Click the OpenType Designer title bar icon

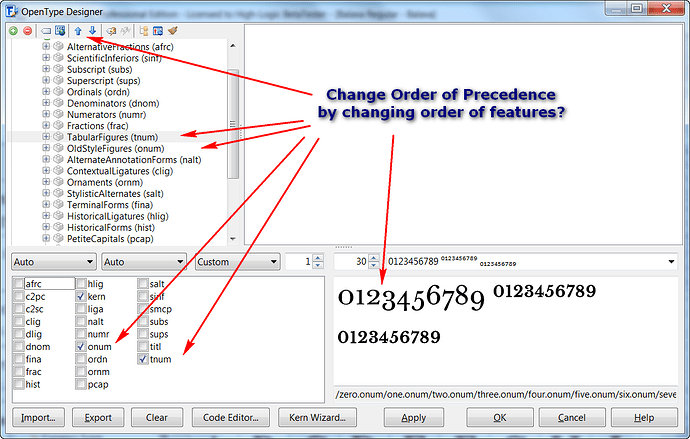point(11,11)
